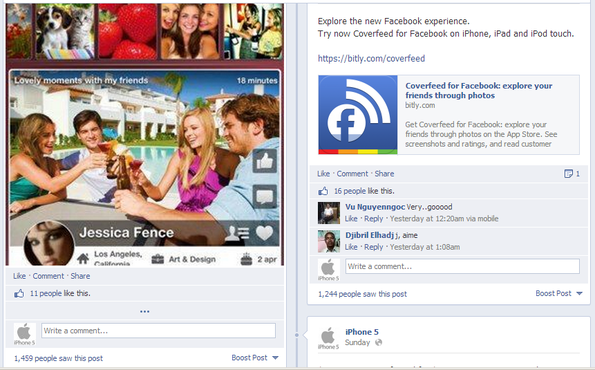The height and width of the screenshot is (370, 595).
Task: Click the globe privacy icon next to Sunday
Action: click(x=378, y=343)
